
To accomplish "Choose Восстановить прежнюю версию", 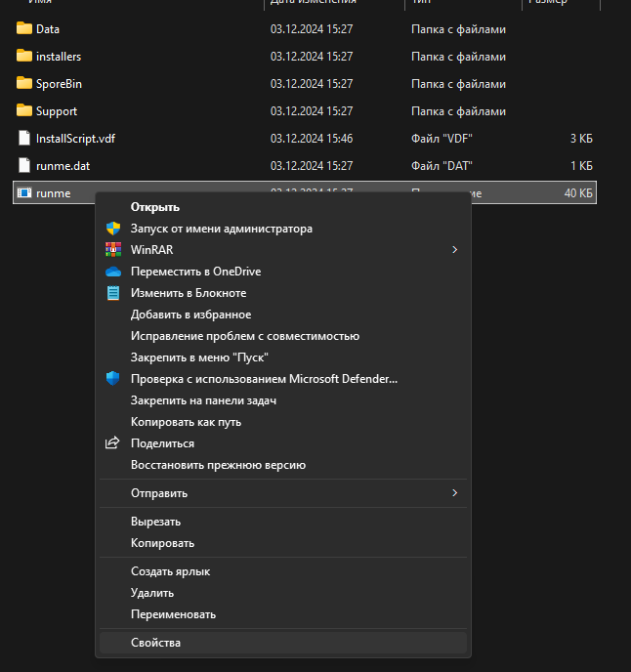I will pyautogui.click(x=283, y=465).
